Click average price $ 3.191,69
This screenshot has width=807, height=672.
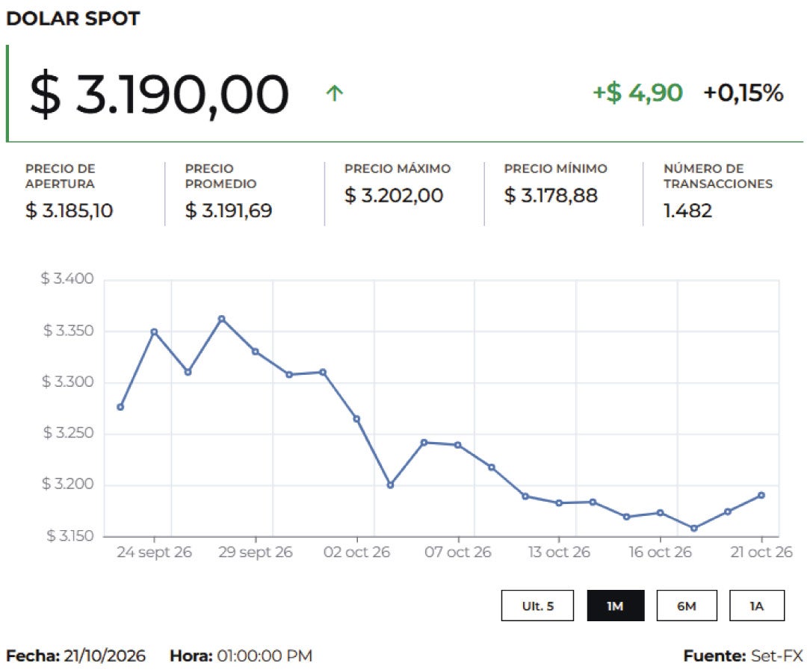pyautogui.click(x=229, y=211)
